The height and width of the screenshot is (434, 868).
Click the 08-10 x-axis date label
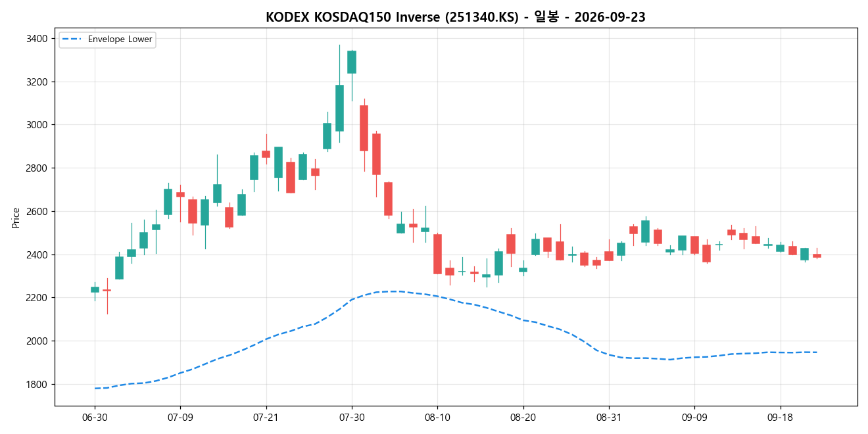[x=437, y=418]
